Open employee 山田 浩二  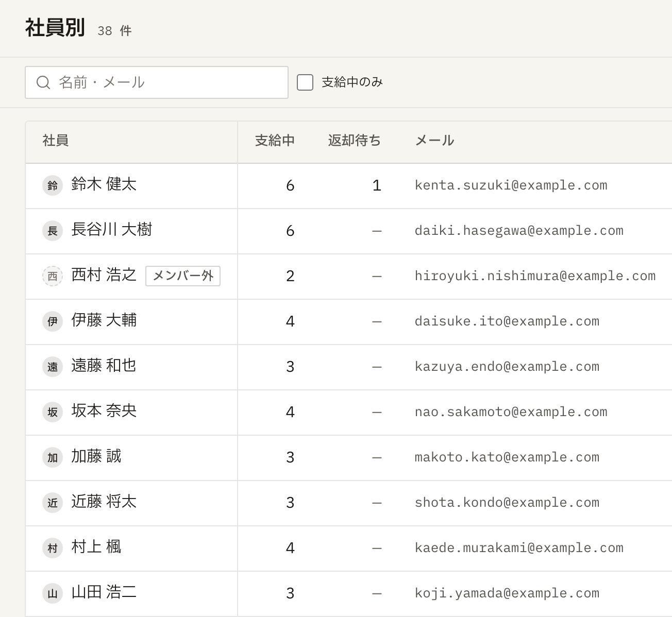click(104, 592)
